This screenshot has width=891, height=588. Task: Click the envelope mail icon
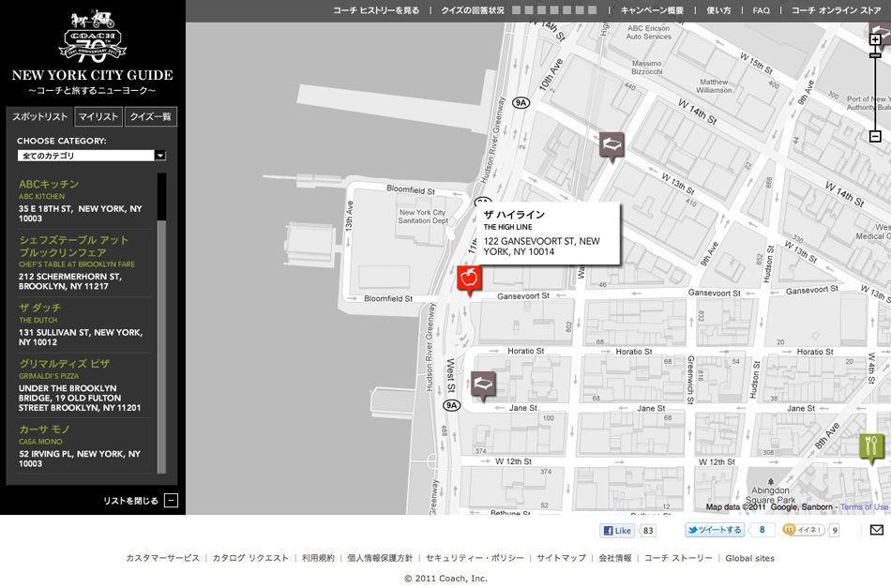pos(877,530)
